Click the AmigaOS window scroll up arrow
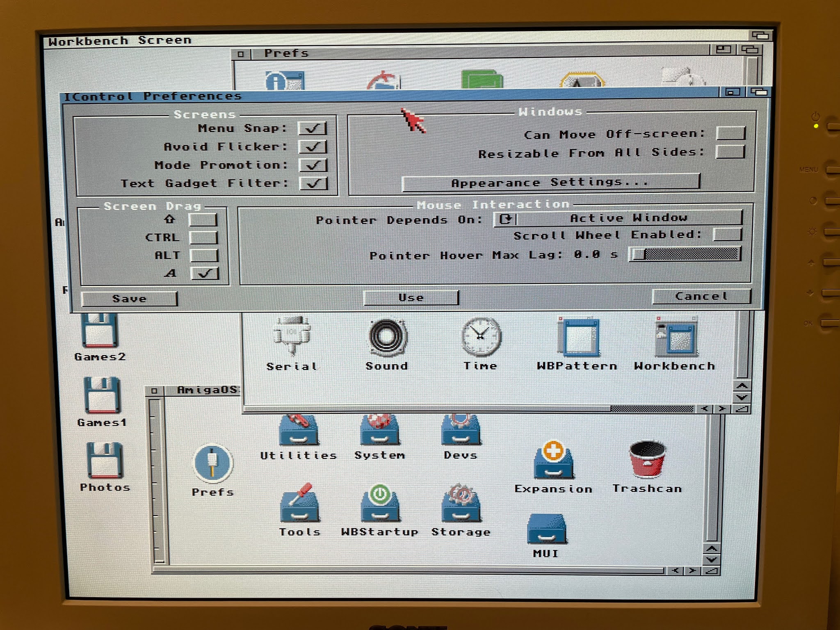This screenshot has height=630, width=840. [712, 549]
